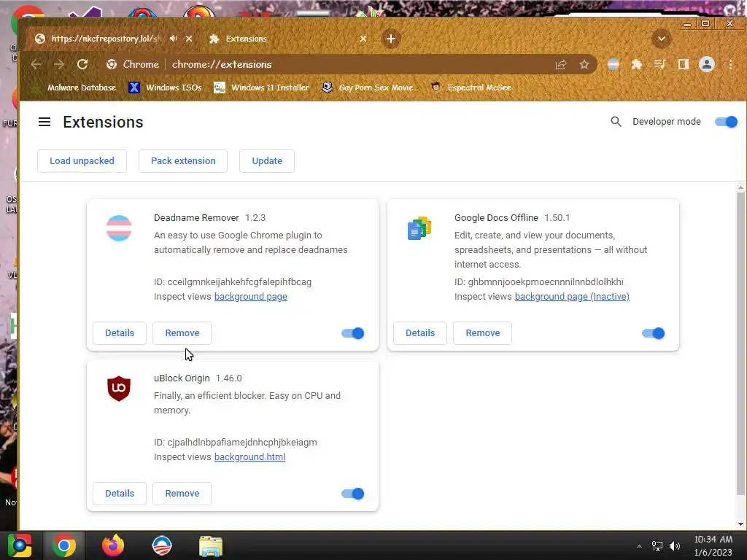Show hidden tray icons arrow
This screenshot has height=560, width=747.
coord(639,546)
